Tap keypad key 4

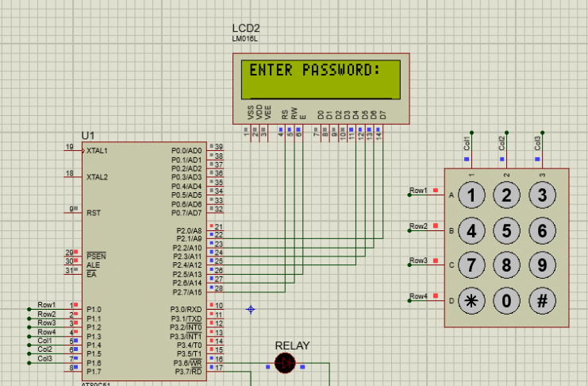(x=471, y=230)
